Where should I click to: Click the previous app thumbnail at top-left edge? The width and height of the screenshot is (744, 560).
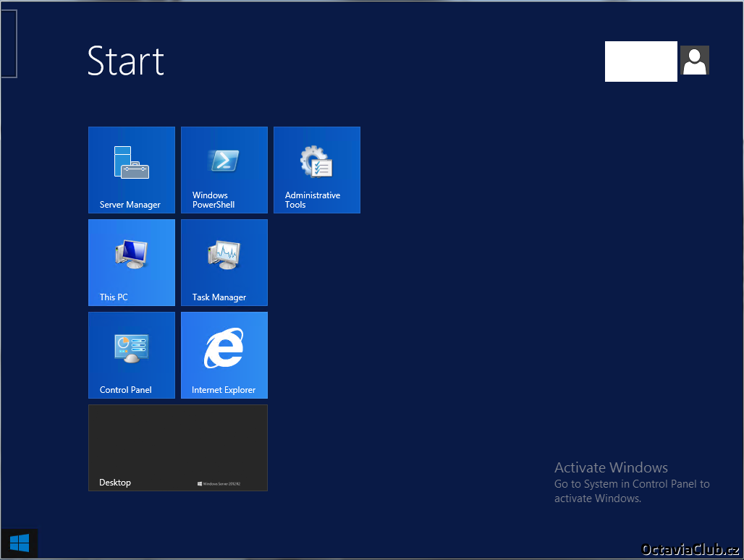[x=8, y=43]
